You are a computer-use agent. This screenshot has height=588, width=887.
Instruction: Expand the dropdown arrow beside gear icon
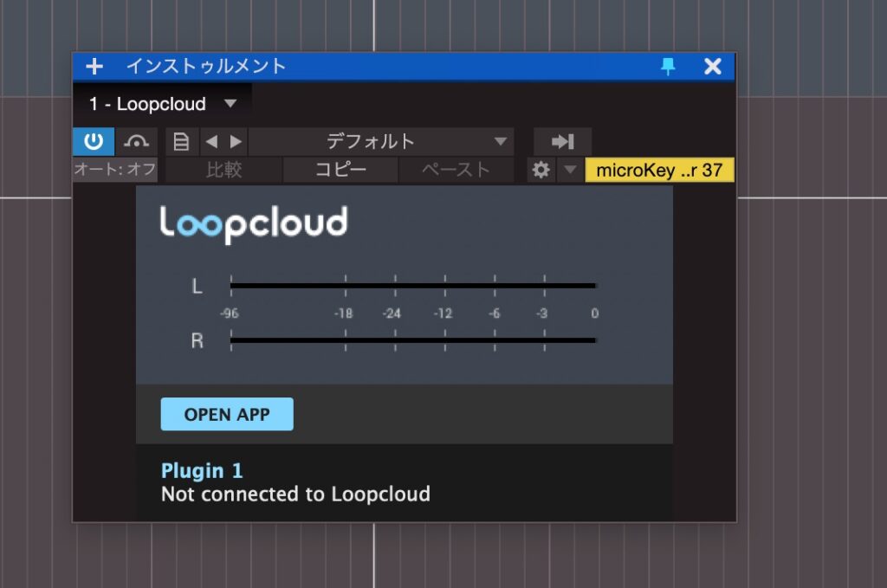(x=569, y=170)
